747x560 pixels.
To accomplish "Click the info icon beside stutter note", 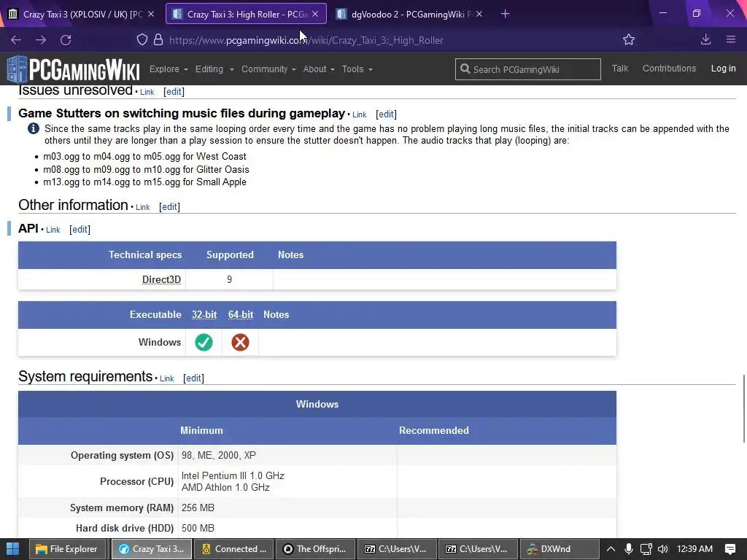I will (x=34, y=128).
